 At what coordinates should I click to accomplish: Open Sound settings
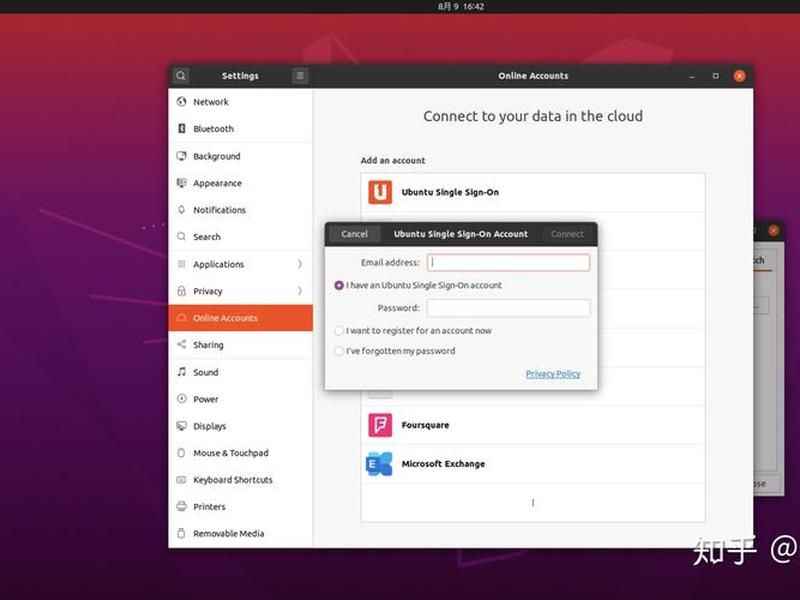[x=240, y=372]
